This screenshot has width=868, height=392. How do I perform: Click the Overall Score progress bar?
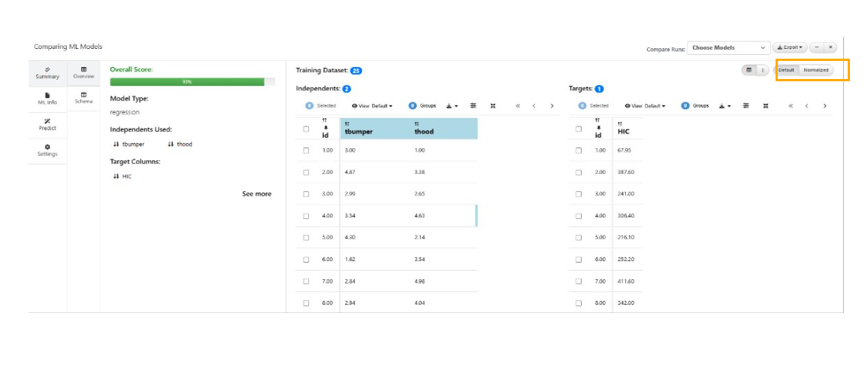tap(192, 81)
